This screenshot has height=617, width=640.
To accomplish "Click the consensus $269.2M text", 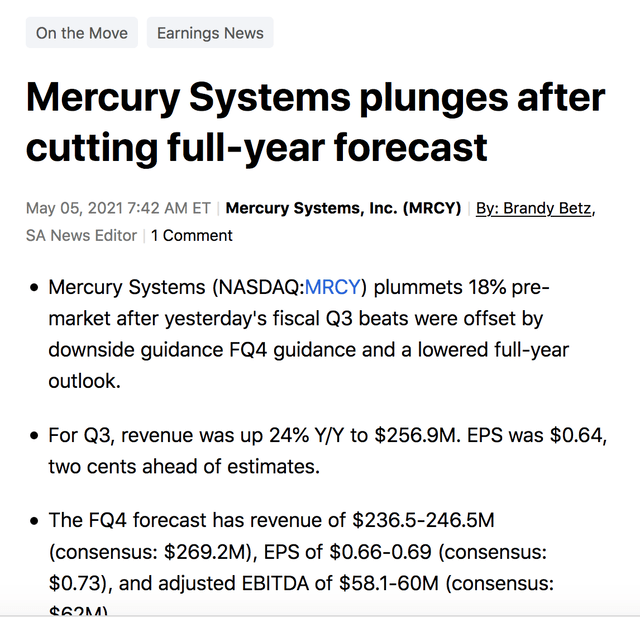I will (x=153, y=552).
